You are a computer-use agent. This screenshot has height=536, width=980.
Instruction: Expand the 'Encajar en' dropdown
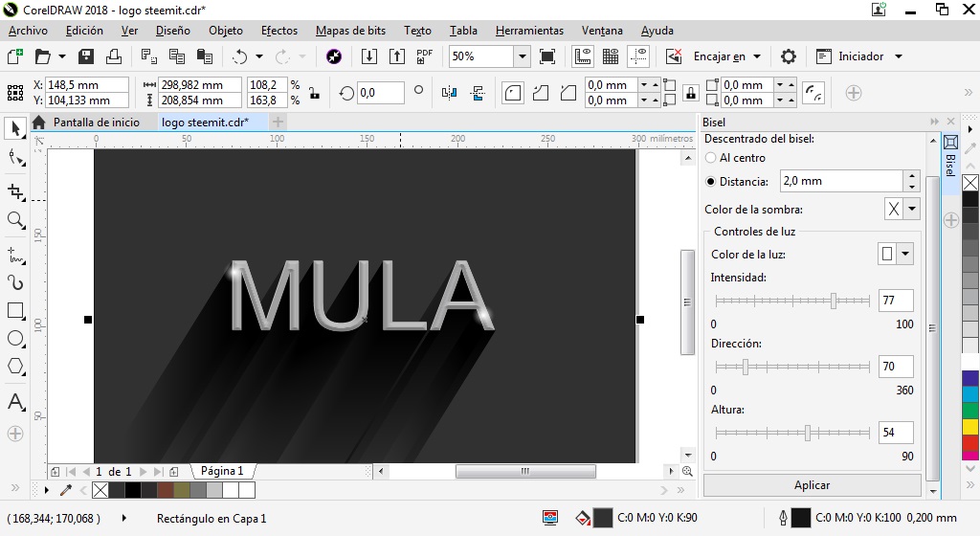[x=758, y=56]
